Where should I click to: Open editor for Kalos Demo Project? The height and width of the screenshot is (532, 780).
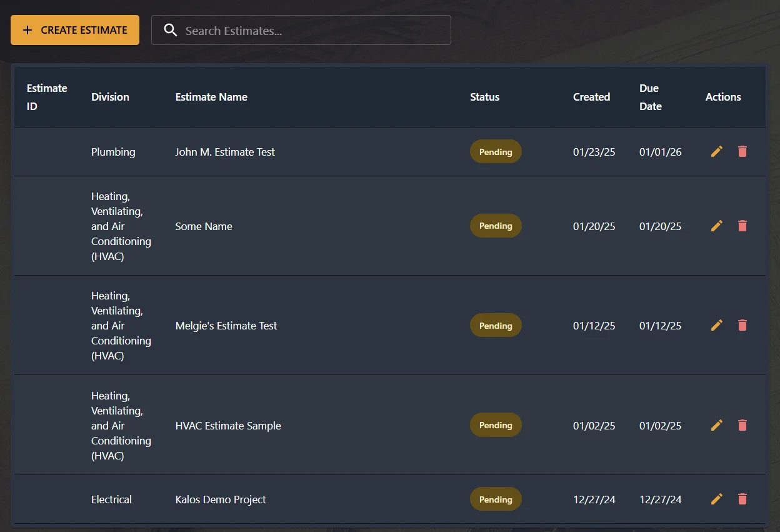tap(716, 499)
